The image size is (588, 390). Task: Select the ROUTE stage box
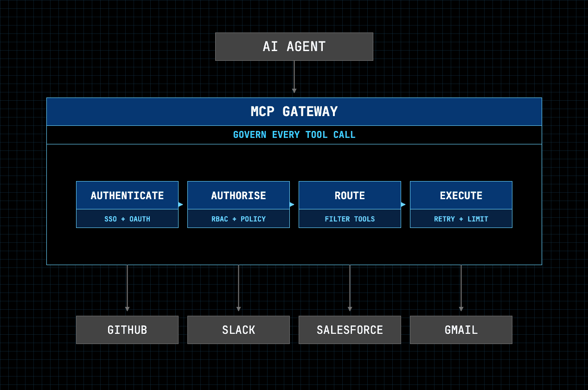(x=350, y=204)
